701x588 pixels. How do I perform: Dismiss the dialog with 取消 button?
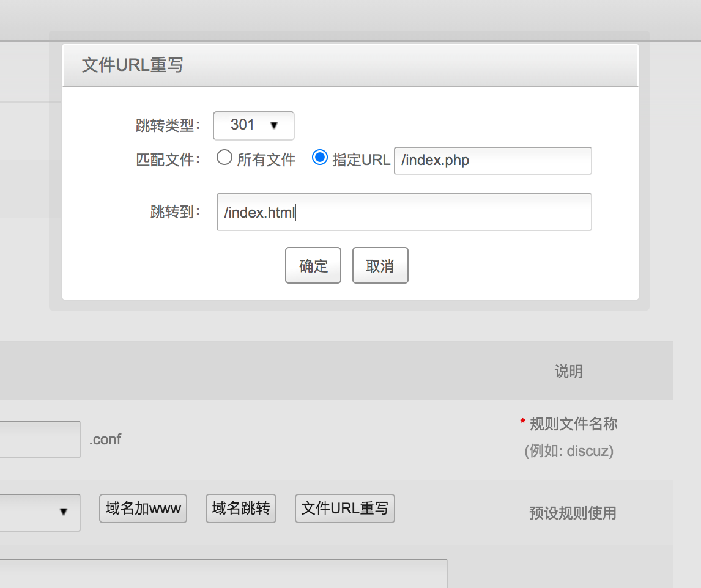(380, 266)
